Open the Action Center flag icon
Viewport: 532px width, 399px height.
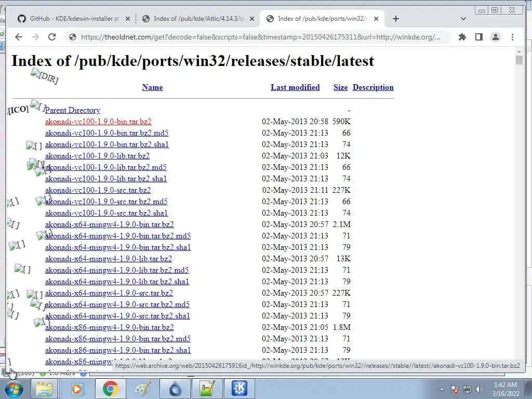click(x=455, y=390)
